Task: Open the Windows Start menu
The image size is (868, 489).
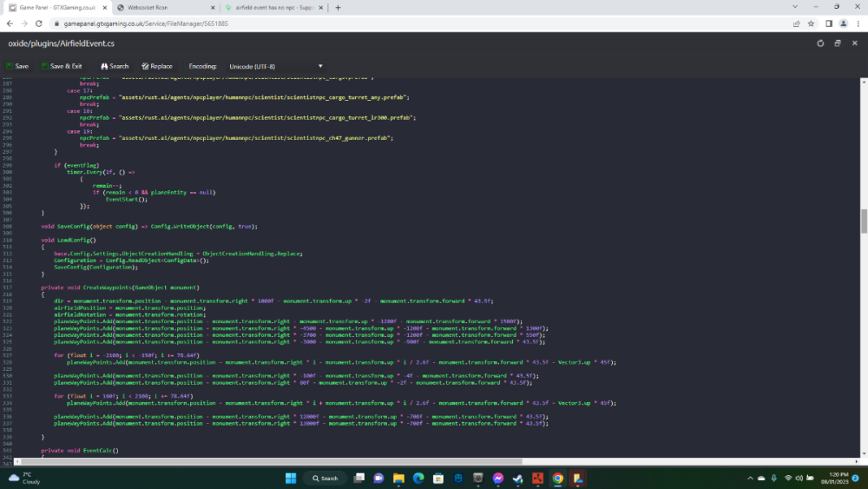Action: pyautogui.click(x=291, y=478)
